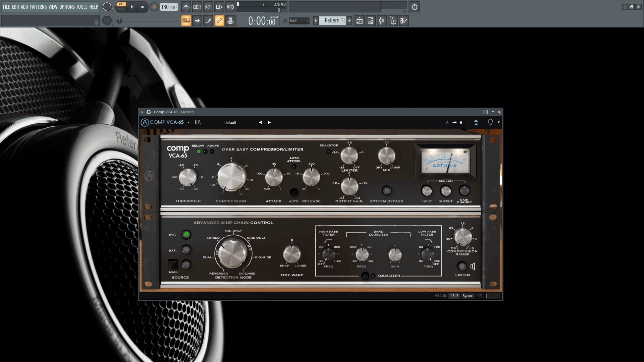Select previous preset with left arrow
The height and width of the screenshot is (362, 644).
(x=260, y=122)
